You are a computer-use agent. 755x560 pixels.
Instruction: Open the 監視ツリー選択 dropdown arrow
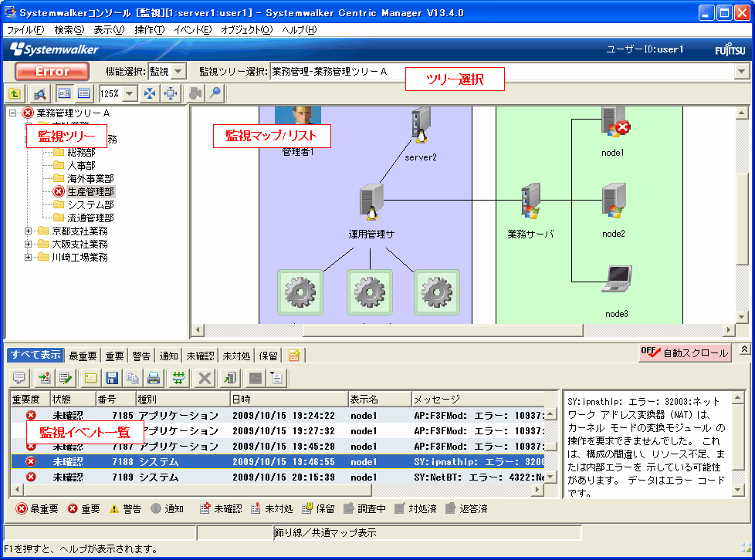[x=741, y=72]
